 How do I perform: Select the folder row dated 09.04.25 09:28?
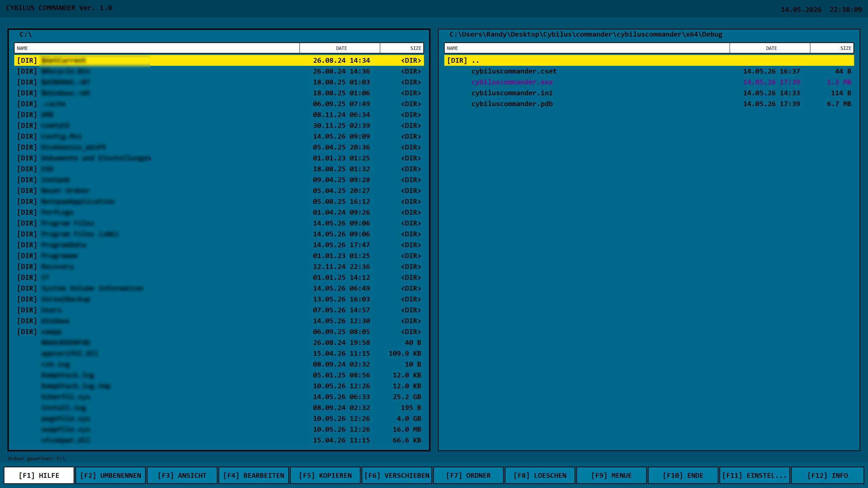pyautogui.click(x=219, y=180)
